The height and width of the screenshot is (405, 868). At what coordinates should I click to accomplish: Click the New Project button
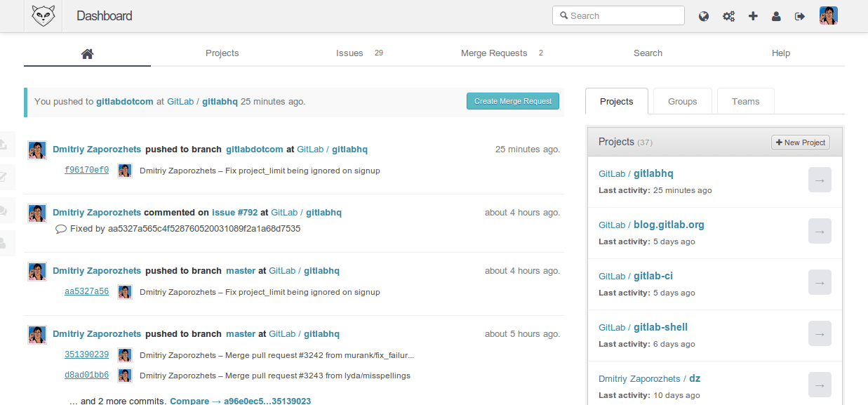coord(800,142)
